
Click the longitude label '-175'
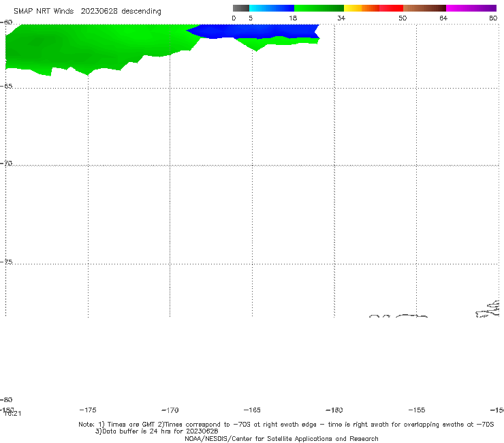(x=88, y=410)
